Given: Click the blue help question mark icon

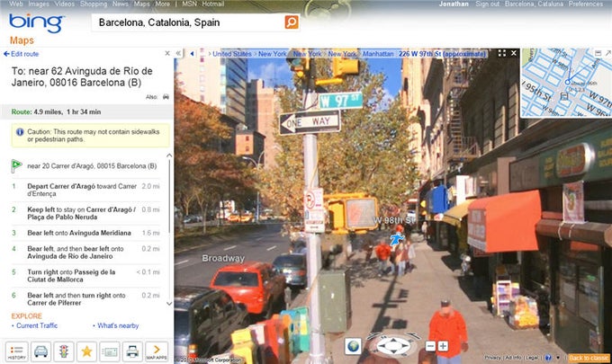Looking at the screenshot, I should [x=548, y=358].
